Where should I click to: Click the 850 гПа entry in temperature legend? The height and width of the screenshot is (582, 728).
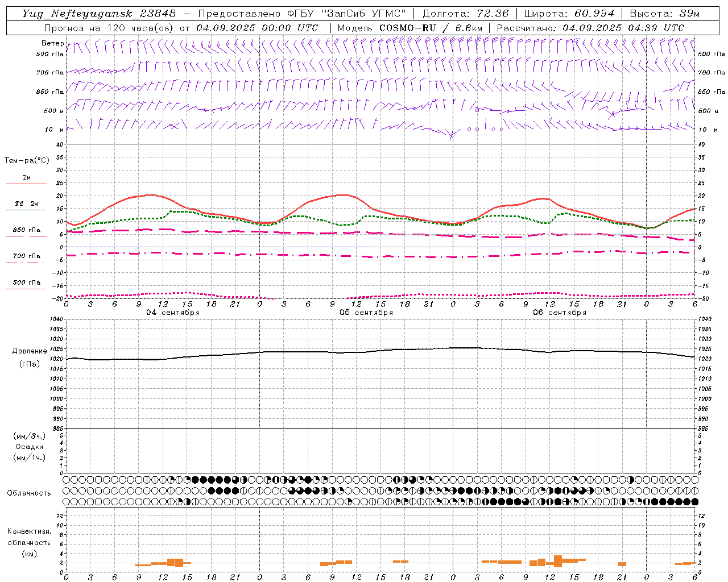[26, 230]
